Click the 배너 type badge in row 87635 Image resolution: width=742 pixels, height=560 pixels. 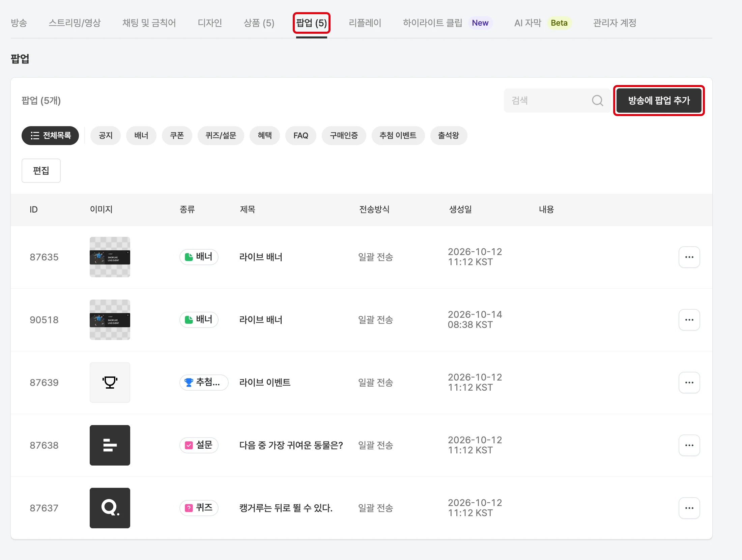click(x=199, y=257)
